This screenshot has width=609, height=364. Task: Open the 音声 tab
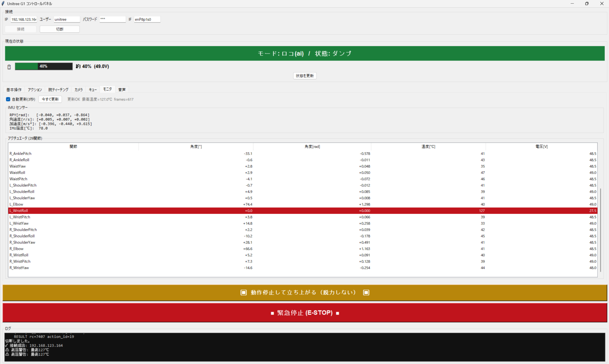pyautogui.click(x=122, y=90)
